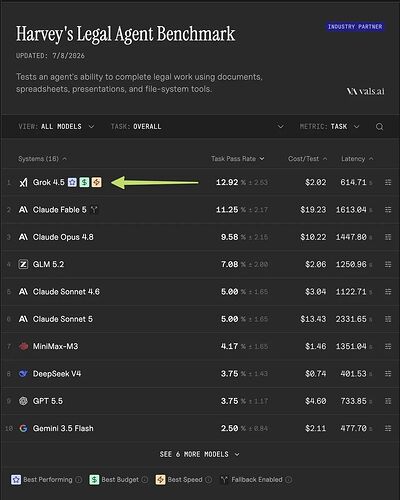
Task: Open the row menu for Claude Sonnet 4.6
Action: pyautogui.click(x=388, y=292)
